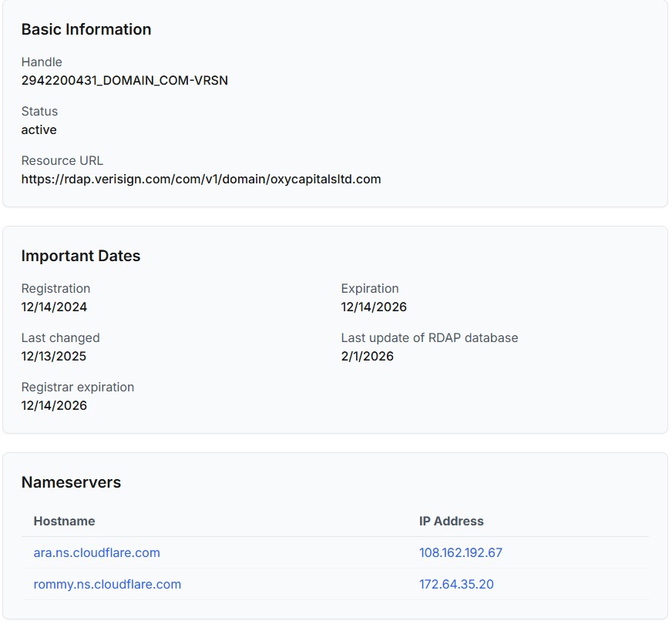Click the Hostname column header
The image size is (672, 624).
[64, 521]
